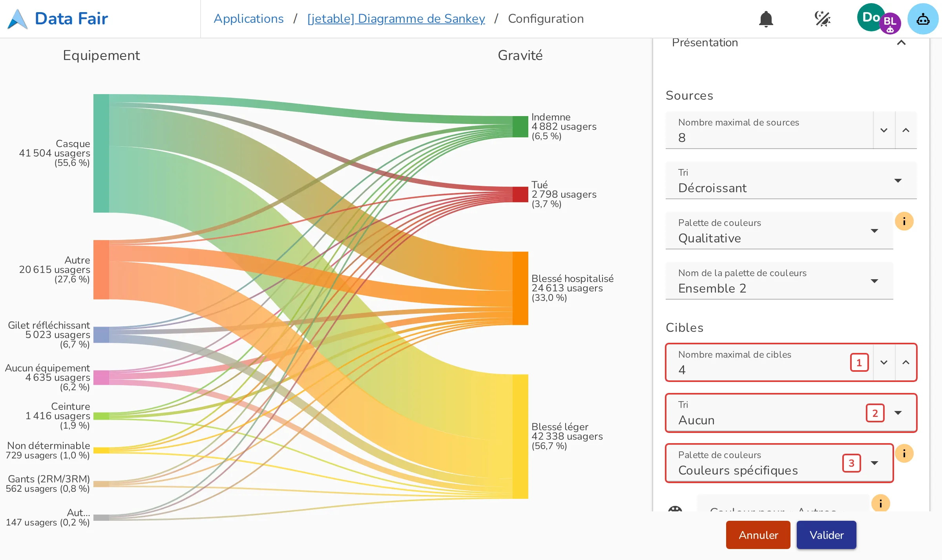
Task: Show info for the 'Autres' color
Action: point(880,503)
